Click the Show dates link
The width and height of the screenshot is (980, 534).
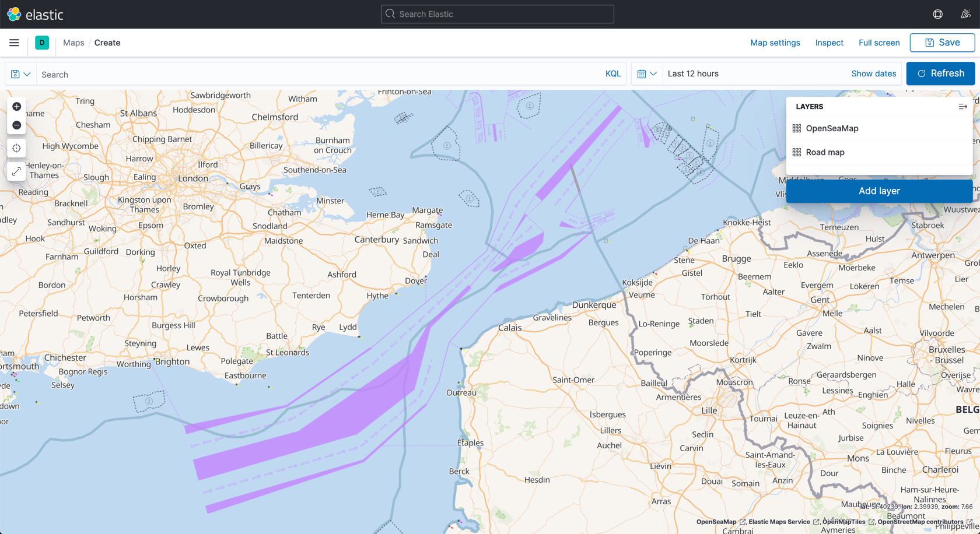click(x=873, y=73)
